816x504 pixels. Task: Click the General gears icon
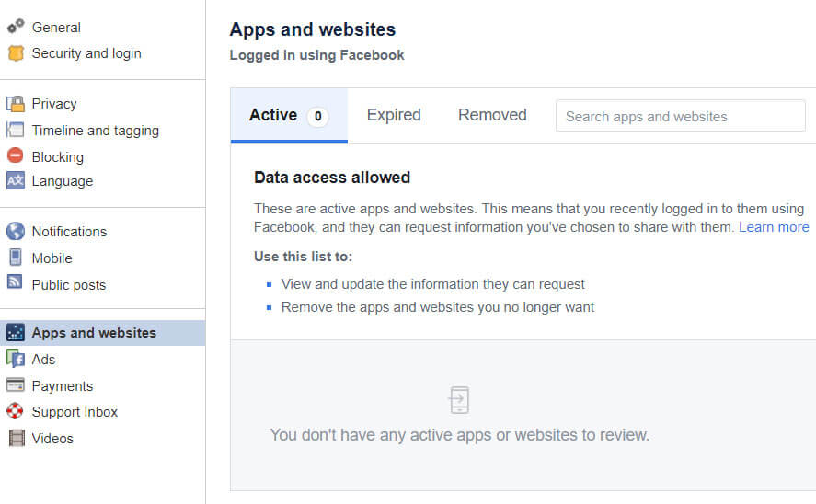[16, 26]
